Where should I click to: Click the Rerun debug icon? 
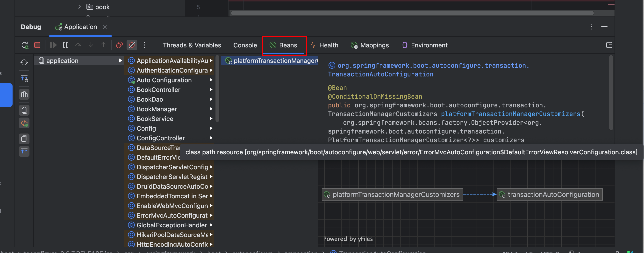click(25, 45)
